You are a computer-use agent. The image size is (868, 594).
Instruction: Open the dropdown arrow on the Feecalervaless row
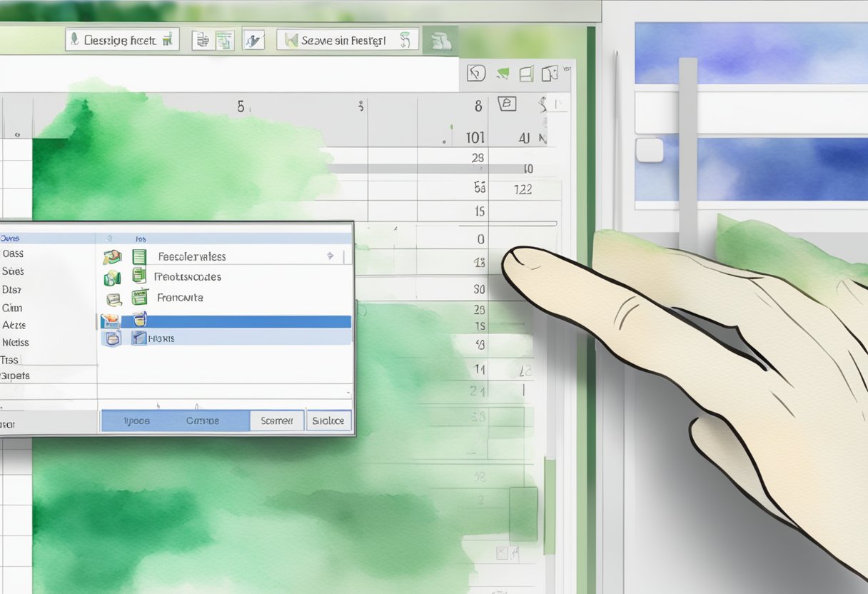click(330, 256)
